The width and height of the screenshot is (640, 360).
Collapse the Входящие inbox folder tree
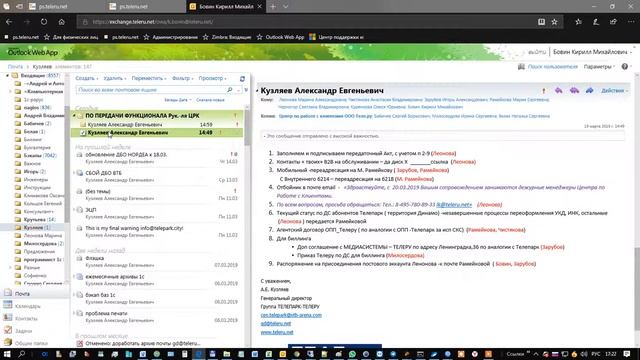tap(7, 76)
